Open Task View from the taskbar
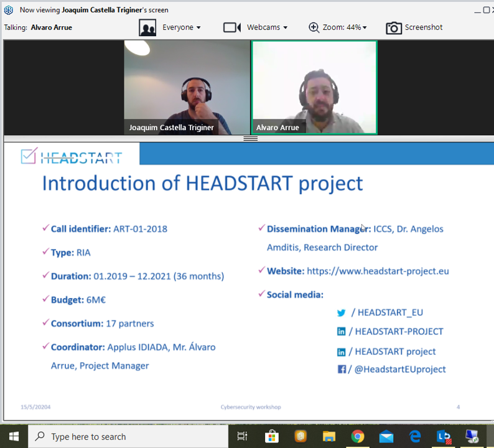 [x=242, y=436]
